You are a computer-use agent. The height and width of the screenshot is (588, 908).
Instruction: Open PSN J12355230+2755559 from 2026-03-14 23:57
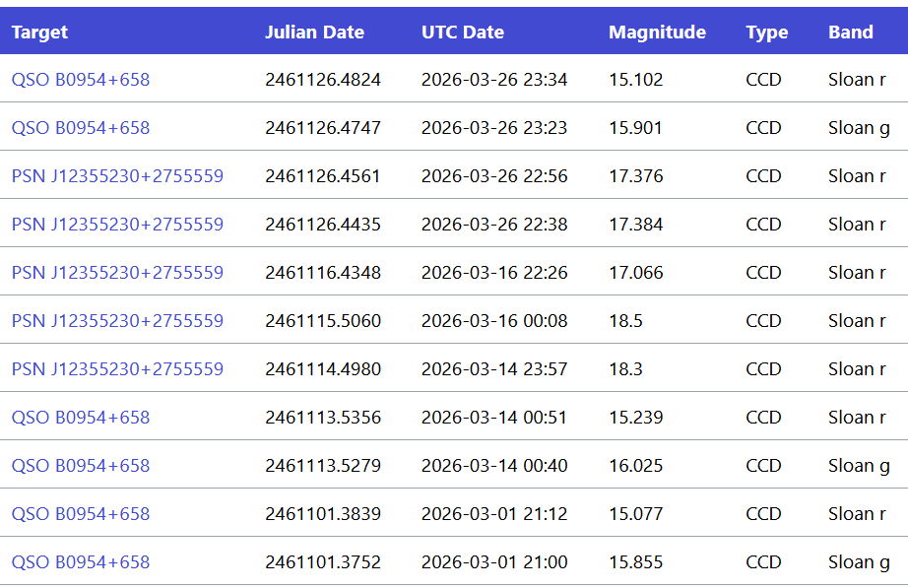point(117,369)
